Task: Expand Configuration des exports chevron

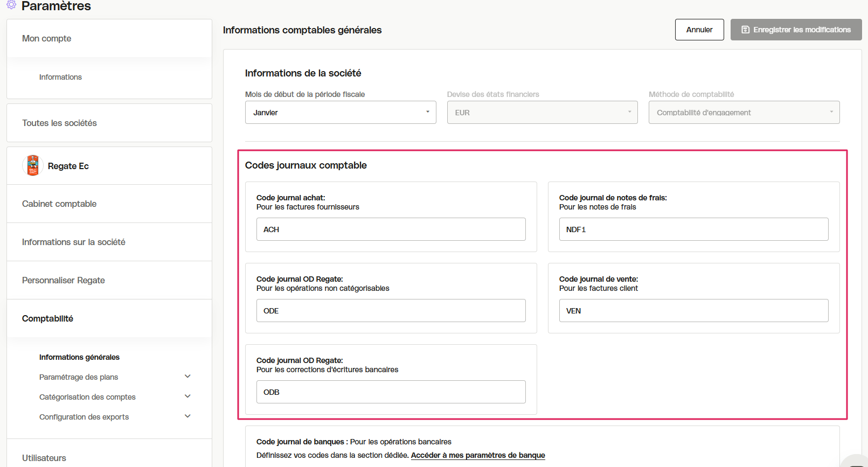Action: pyautogui.click(x=188, y=416)
